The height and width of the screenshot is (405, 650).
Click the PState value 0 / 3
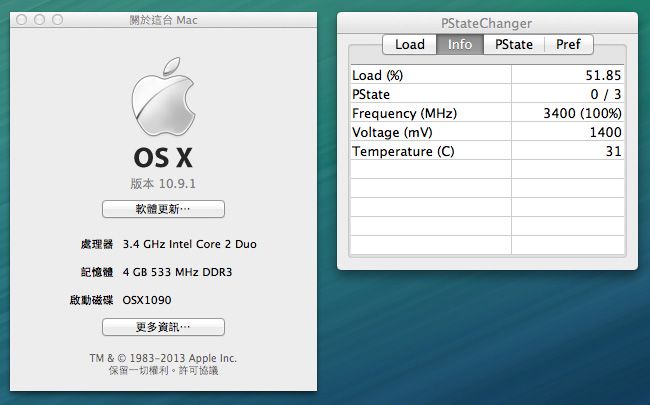click(x=606, y=95)
